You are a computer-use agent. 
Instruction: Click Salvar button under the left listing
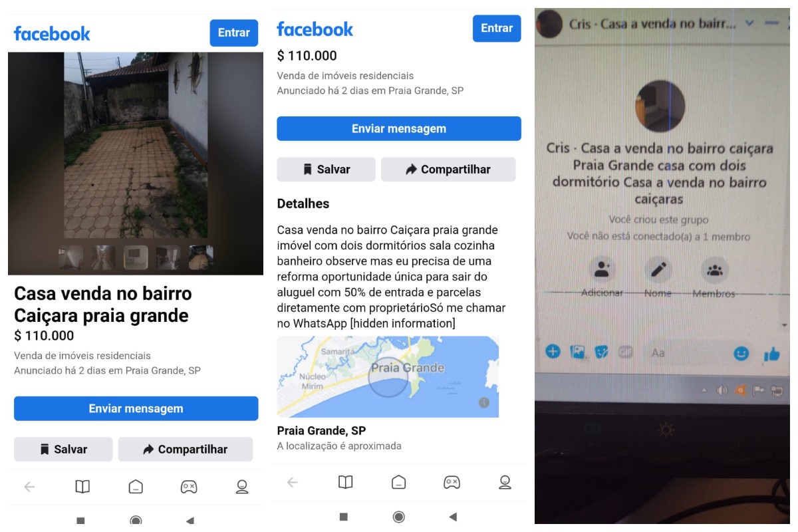pos(63,450)
